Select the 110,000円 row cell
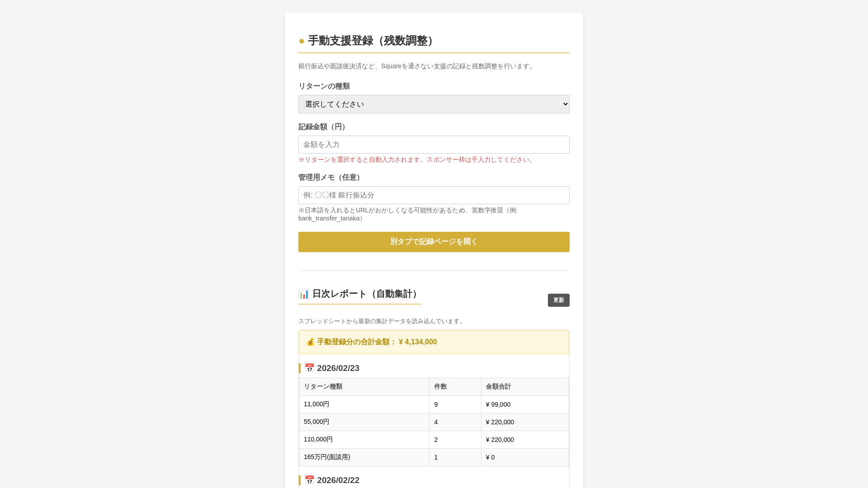The image size is (868, 488). pyautogui.click(x=364, y=440)
